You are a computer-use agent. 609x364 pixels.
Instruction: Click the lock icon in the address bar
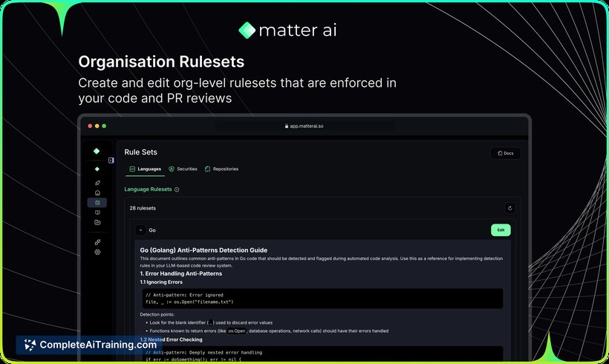click(x=287, y=126)
